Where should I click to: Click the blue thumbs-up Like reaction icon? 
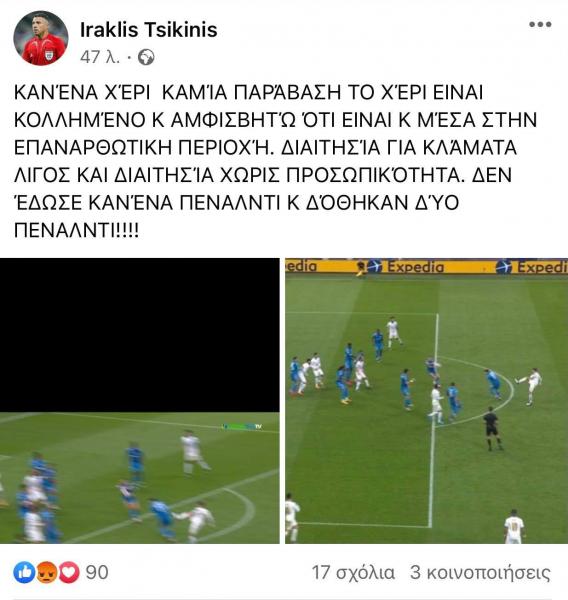click(24, 572)
